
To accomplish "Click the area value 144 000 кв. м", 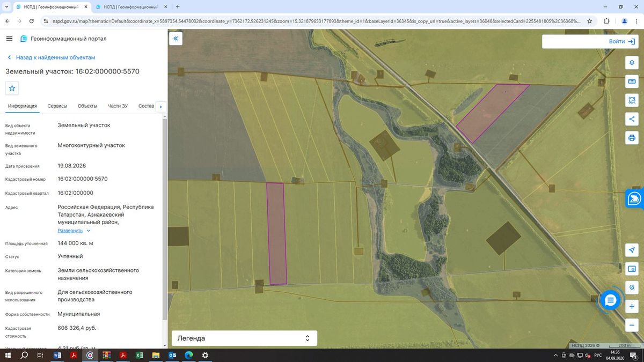I will point(76,243).
